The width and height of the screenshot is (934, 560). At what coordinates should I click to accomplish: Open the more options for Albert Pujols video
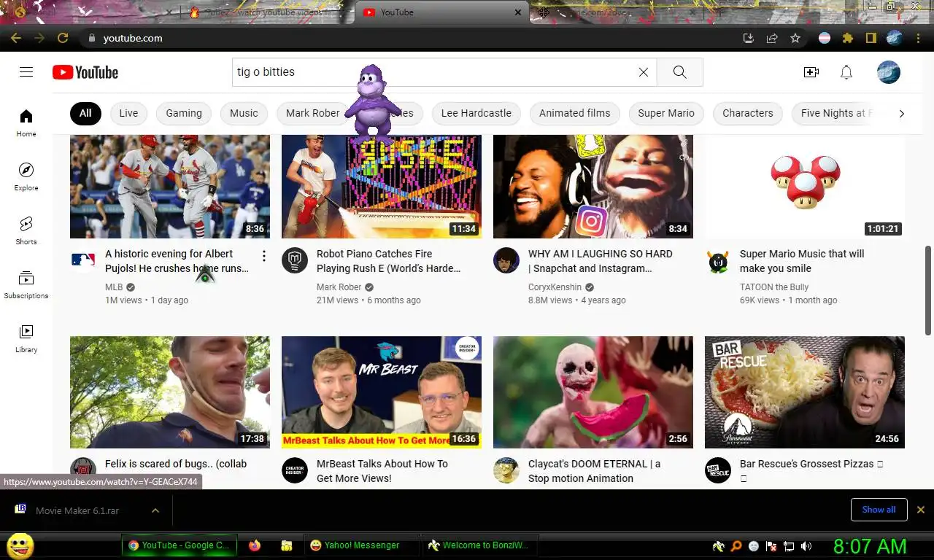click(263, 256)
